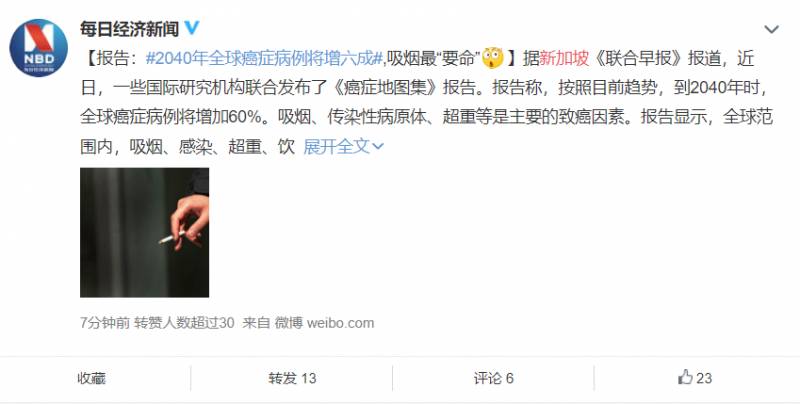Open the post options chevron menu

pos(771,30)
